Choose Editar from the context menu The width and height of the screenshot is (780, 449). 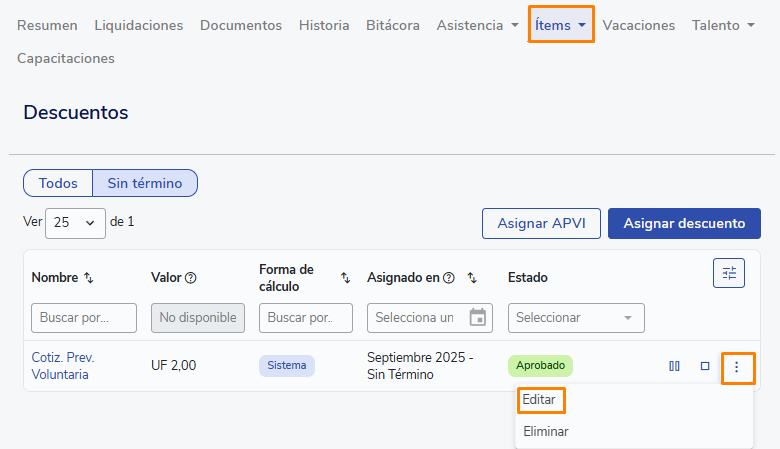pyautogui.click(x=540, y=399)
